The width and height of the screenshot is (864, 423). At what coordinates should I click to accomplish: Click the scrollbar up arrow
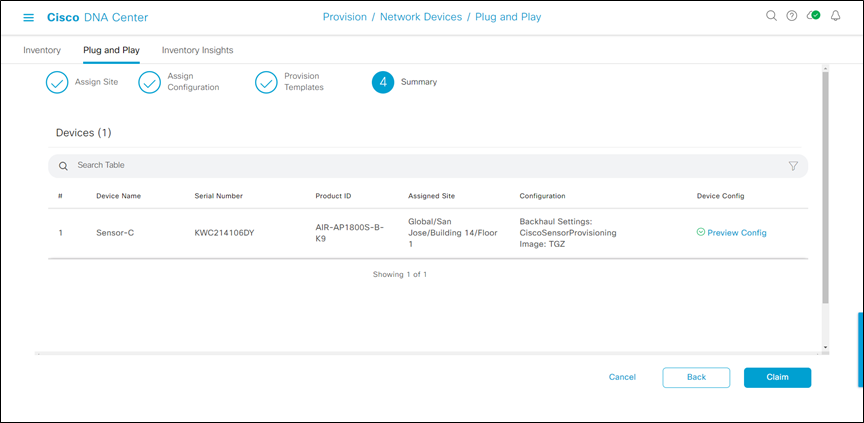[x=825, y=68]
